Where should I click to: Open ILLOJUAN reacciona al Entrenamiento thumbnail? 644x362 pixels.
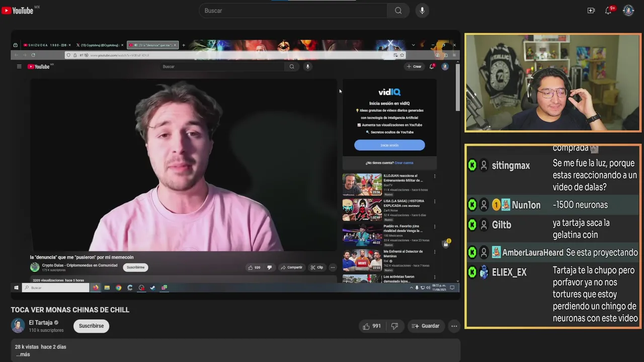362,185
